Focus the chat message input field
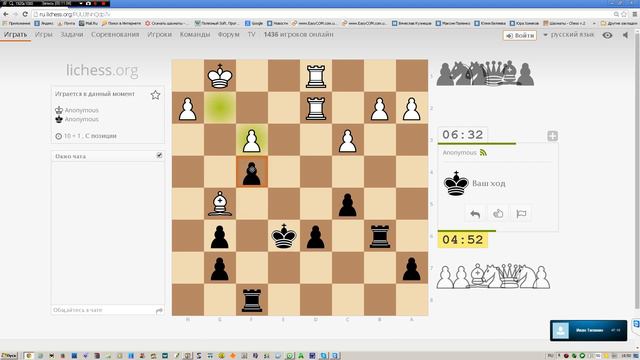 (x=102, y=310)
